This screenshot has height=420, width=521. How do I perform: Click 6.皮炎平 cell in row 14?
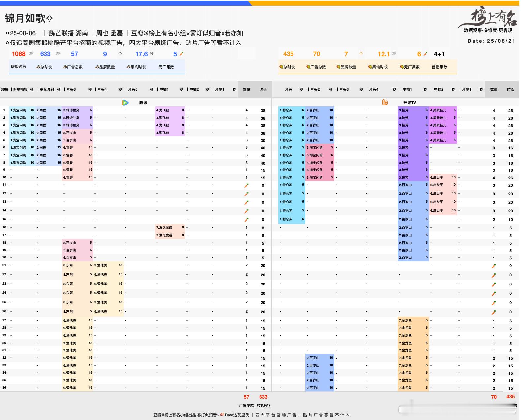tap(443, 210)
